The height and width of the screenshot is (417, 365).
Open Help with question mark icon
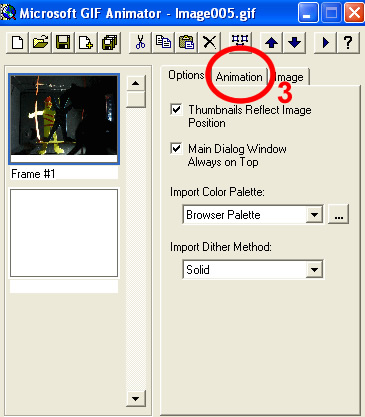[x=348, y=43]
